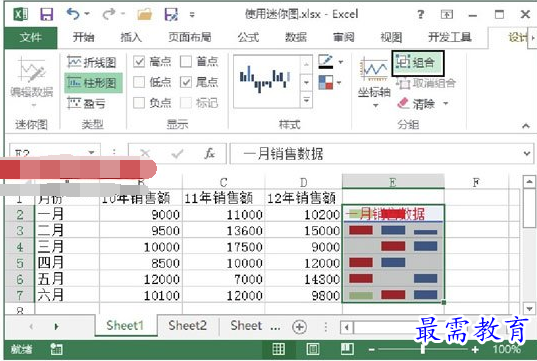Click the zoom slider handle
537x361 pixels.
coord(423,350)
